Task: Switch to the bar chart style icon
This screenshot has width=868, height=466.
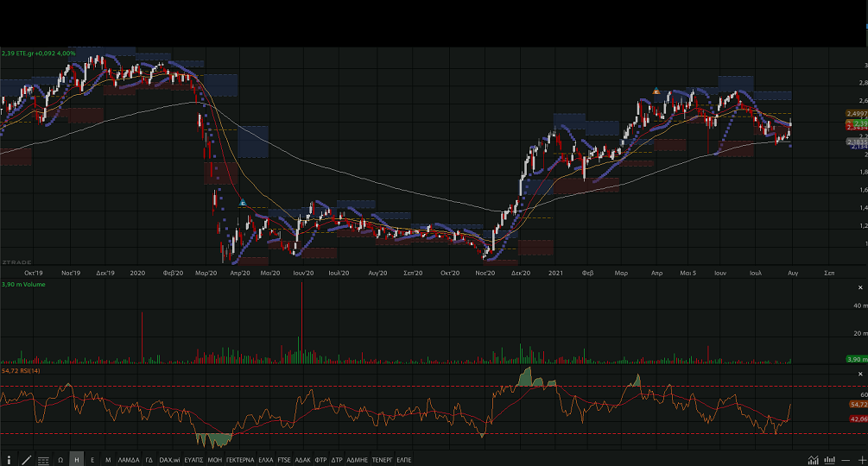Action: pyautogui.click(x=829, y=460)
